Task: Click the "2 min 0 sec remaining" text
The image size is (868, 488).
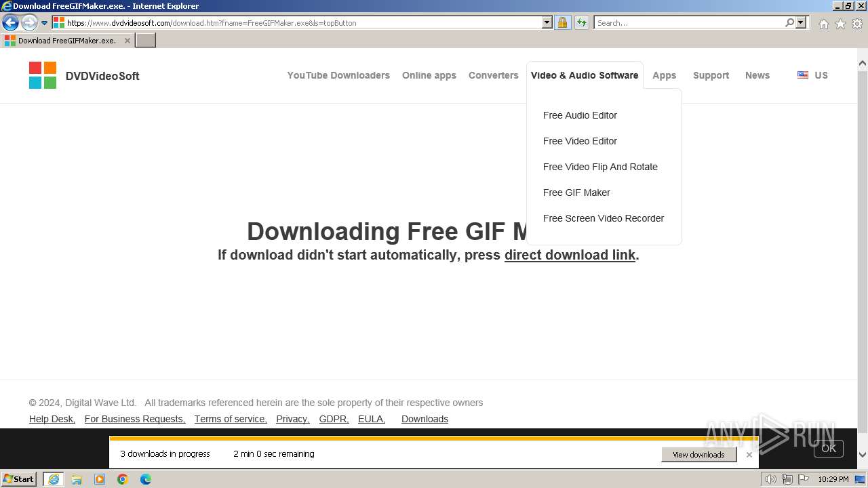Action: [x=274, y=454]
